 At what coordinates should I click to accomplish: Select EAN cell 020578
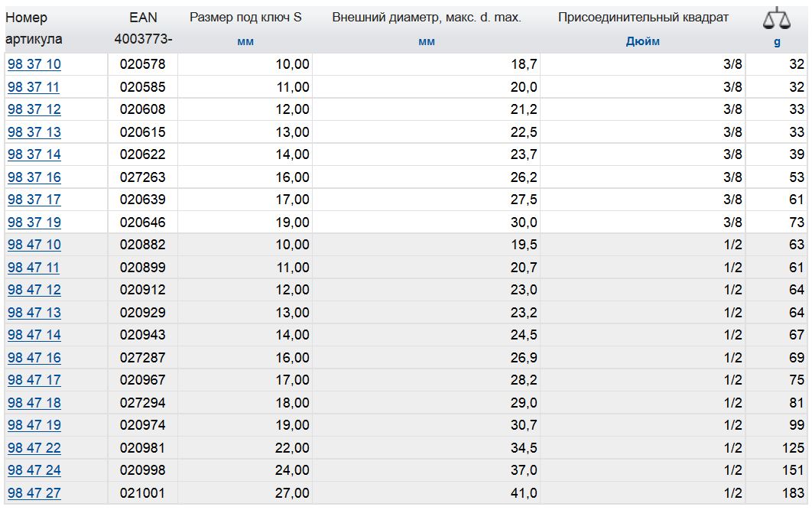[x=143, y=64]
